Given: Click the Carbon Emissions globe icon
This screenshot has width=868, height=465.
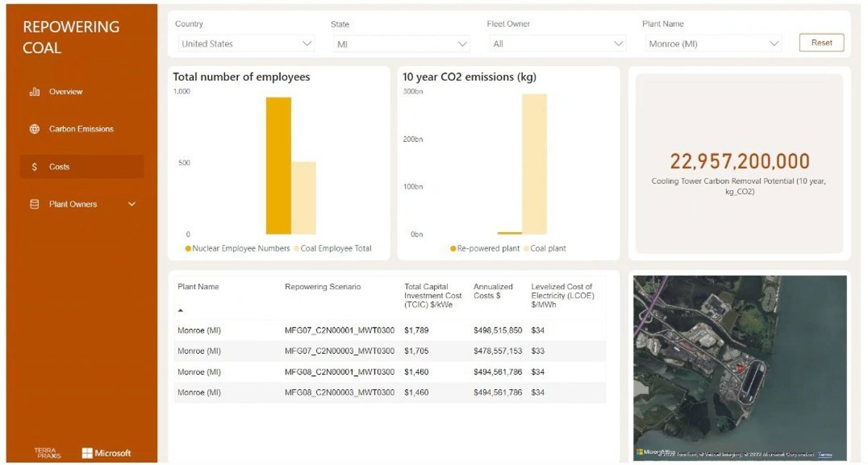Looking at the screenshot, I should pyautogui.click(x=34, y=129).
